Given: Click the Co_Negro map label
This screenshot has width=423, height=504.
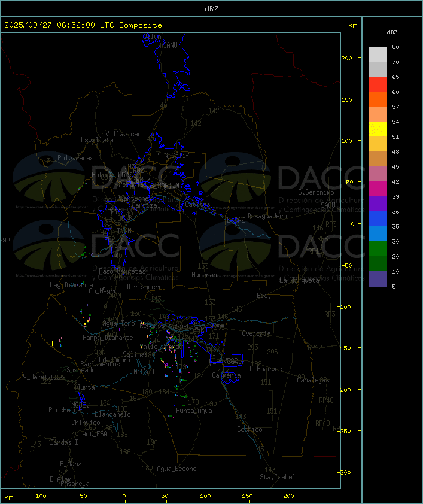Looking at the screenshot, I should (x=103, y=291).
